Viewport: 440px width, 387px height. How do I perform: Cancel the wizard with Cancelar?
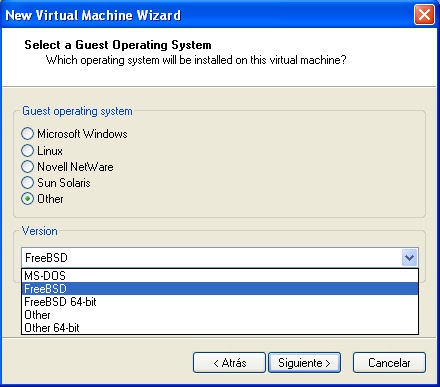[x=389, y=363]
